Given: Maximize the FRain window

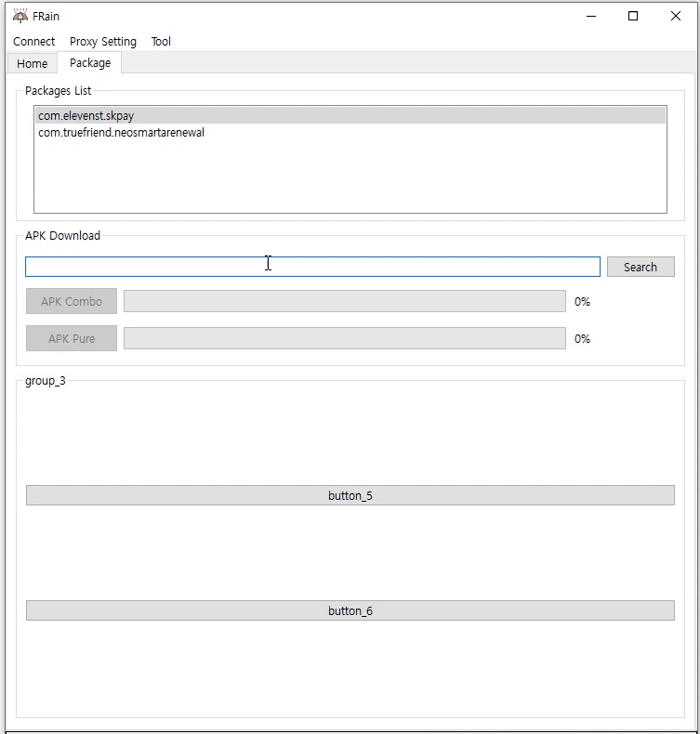Looking at the screenshot, I should (x=633, y=16).
